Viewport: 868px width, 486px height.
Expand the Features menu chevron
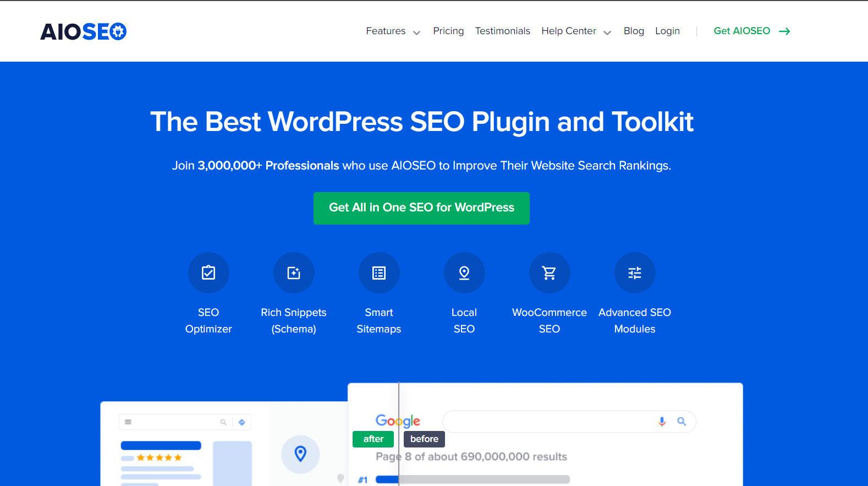416,33
